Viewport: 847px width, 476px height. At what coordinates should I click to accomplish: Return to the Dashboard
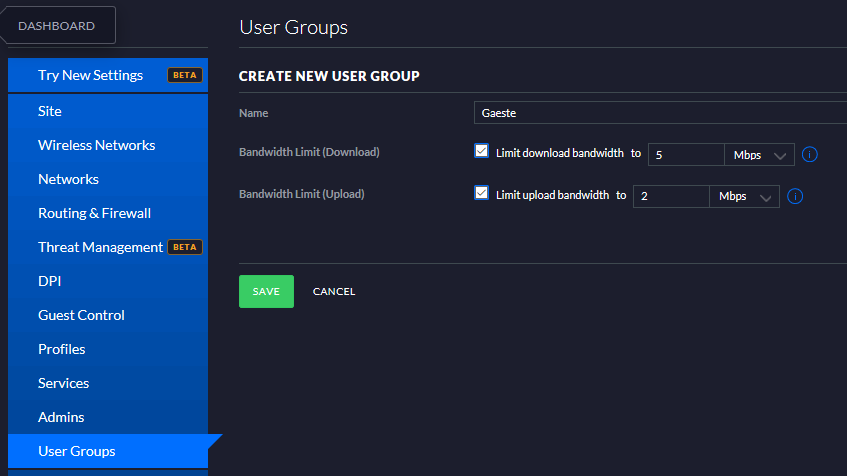(x=57, y=25)
